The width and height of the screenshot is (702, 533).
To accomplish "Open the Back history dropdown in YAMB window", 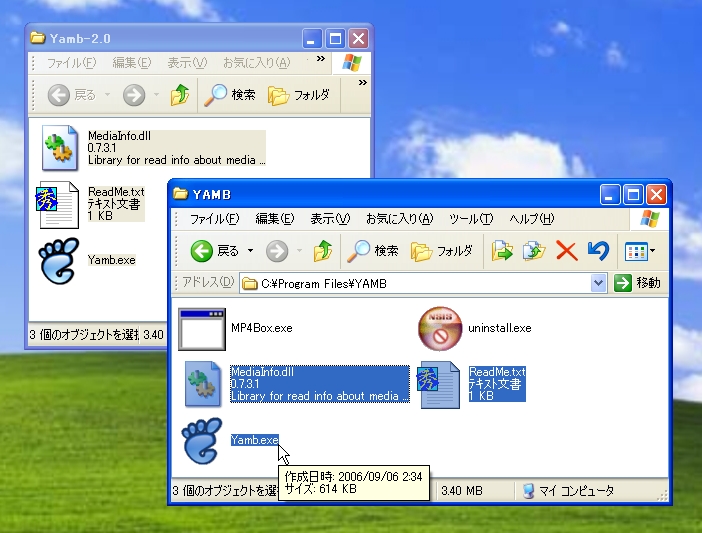I will [x=251, y=251].
